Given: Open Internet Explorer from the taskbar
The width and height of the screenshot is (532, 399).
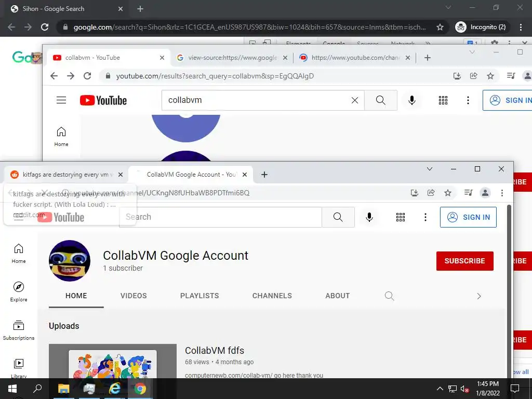Looking at the screenshot, I should 115,389.
